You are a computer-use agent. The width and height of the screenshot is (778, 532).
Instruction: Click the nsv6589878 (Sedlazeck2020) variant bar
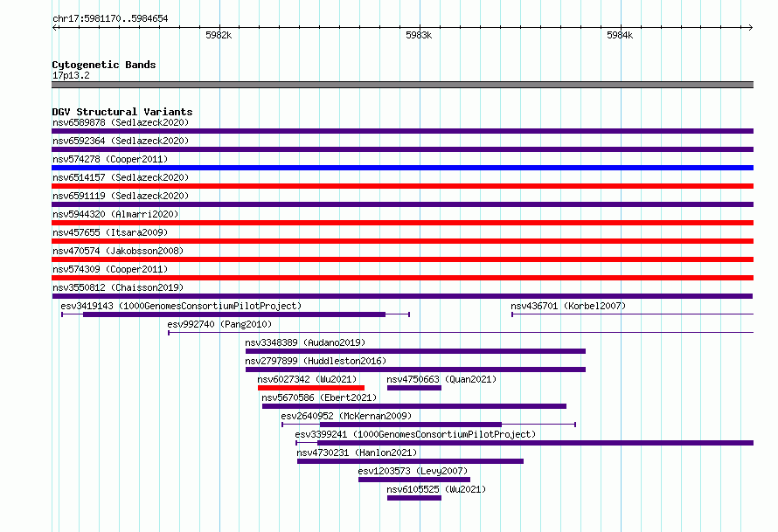coord(402,131)
